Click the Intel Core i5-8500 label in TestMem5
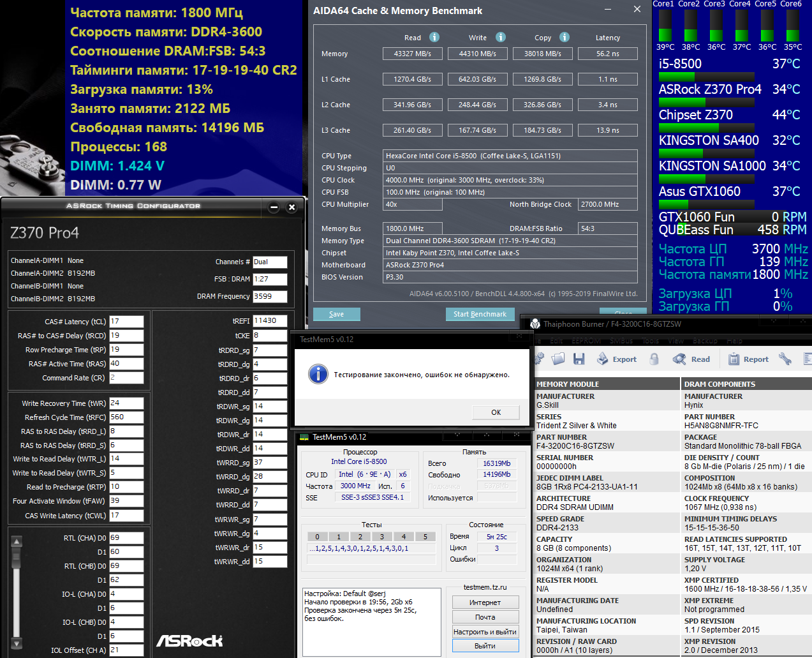812x658 pixels. pyautogui.click(x=358, y=461)
